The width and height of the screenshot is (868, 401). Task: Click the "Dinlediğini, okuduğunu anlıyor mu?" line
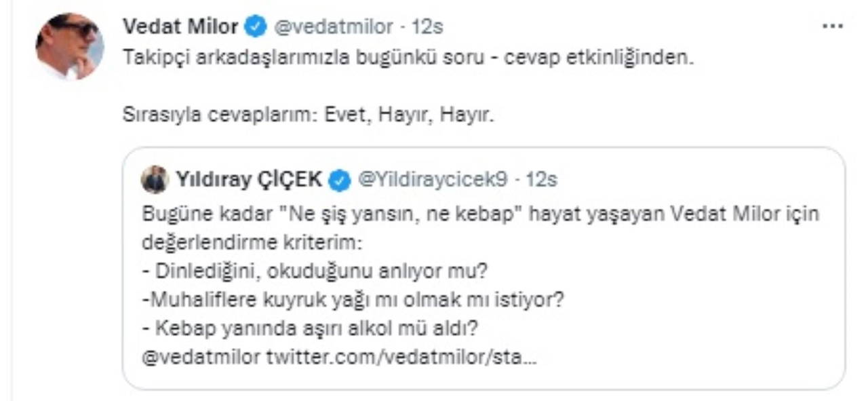tap(315, 271)
